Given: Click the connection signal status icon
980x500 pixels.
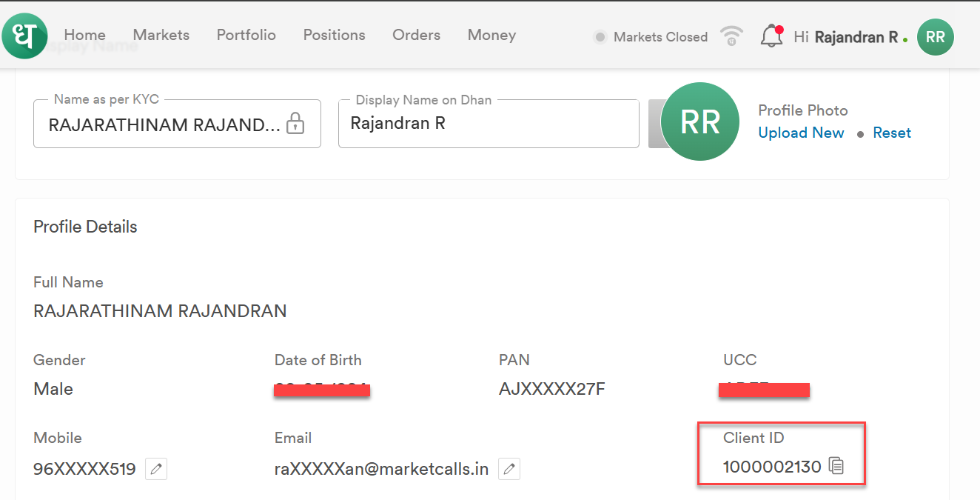Looking at the screenshot, I should click(x=731, y=36).
